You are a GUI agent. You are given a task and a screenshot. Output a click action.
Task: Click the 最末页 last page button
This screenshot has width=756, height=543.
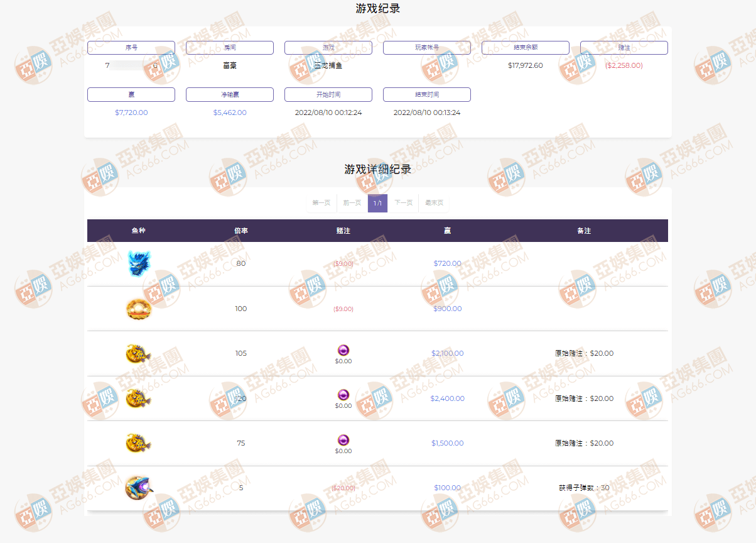point(434,203)
